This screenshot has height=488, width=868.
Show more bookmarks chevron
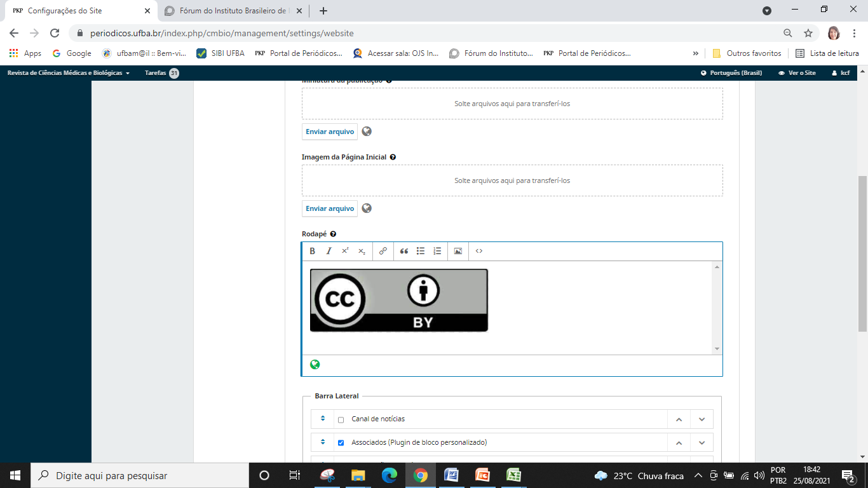[696, 53]
